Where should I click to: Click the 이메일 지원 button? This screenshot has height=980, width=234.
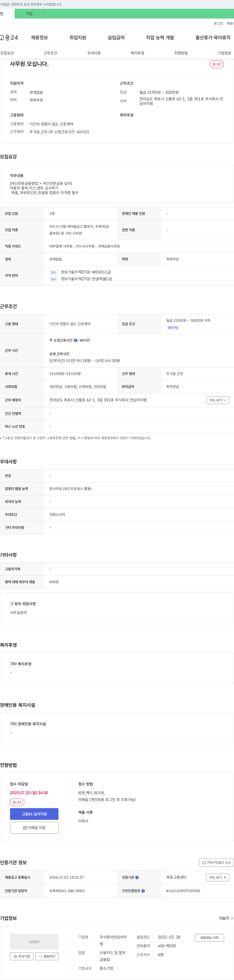(x=34, y=827)
